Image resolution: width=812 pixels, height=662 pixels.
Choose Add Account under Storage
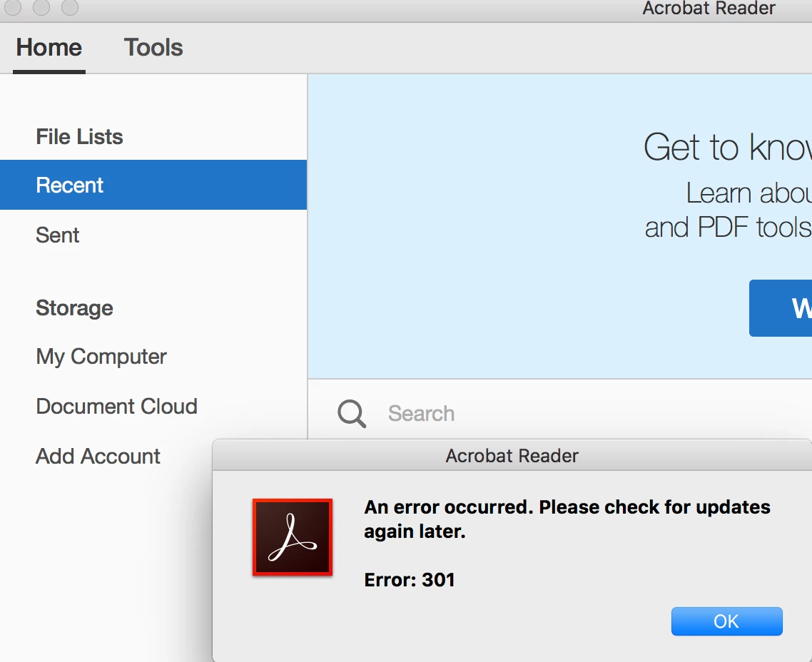[98, 456]
